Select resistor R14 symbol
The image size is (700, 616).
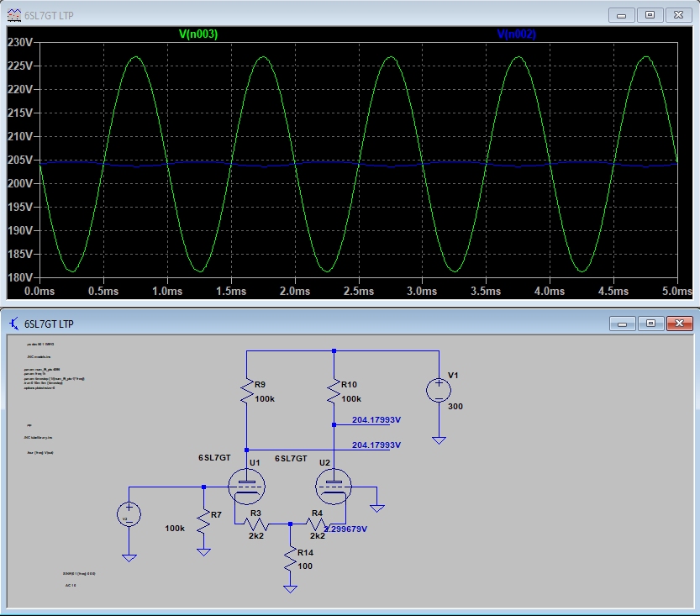click(290, 560)
